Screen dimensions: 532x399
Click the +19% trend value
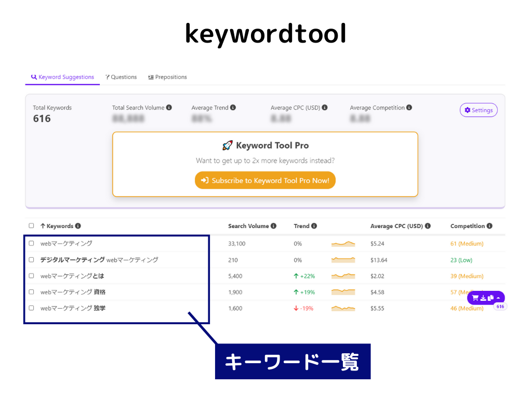(304, 292)
